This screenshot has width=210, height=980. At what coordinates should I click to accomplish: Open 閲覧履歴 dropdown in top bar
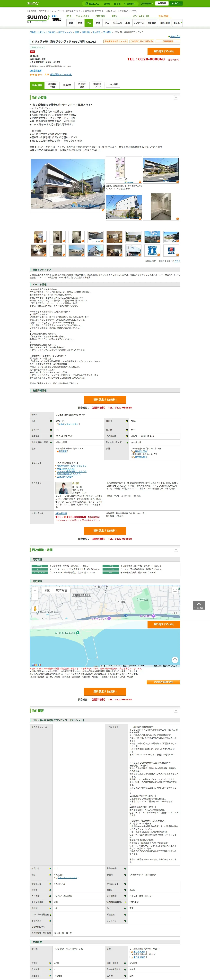pyautogui.click(x=147, y=3)
